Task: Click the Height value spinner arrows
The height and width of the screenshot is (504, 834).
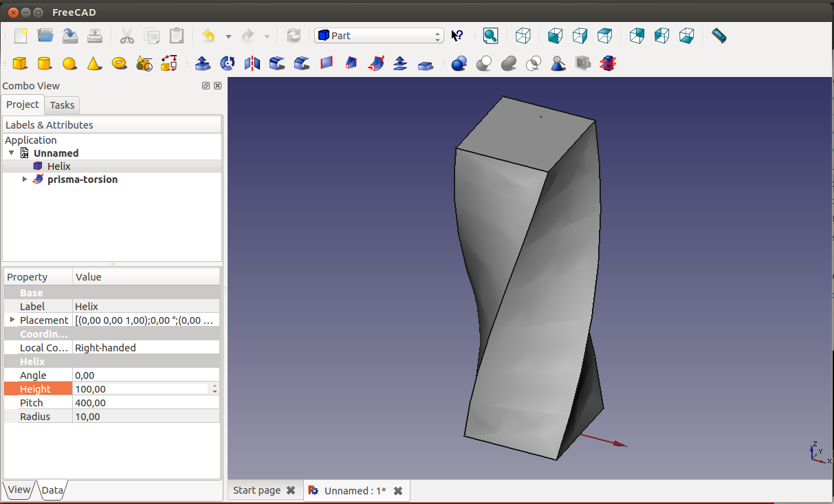Action: pos(215,389)
